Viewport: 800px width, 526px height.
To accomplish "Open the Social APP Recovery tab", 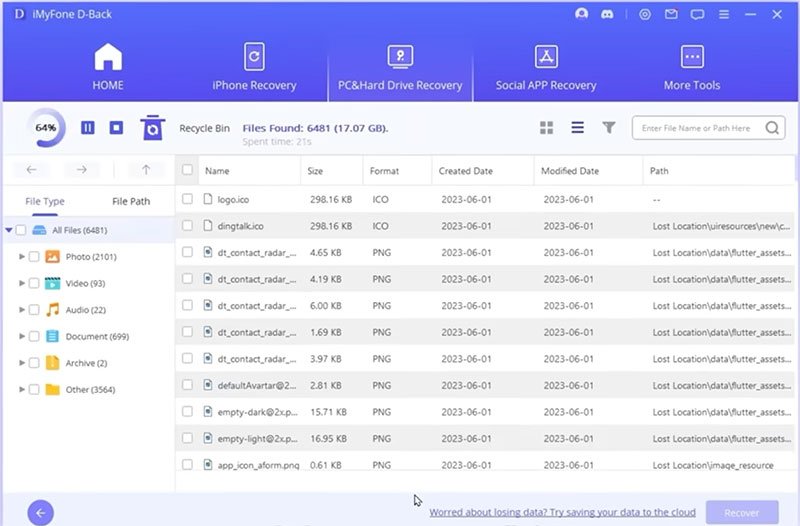I will (546, 67).
